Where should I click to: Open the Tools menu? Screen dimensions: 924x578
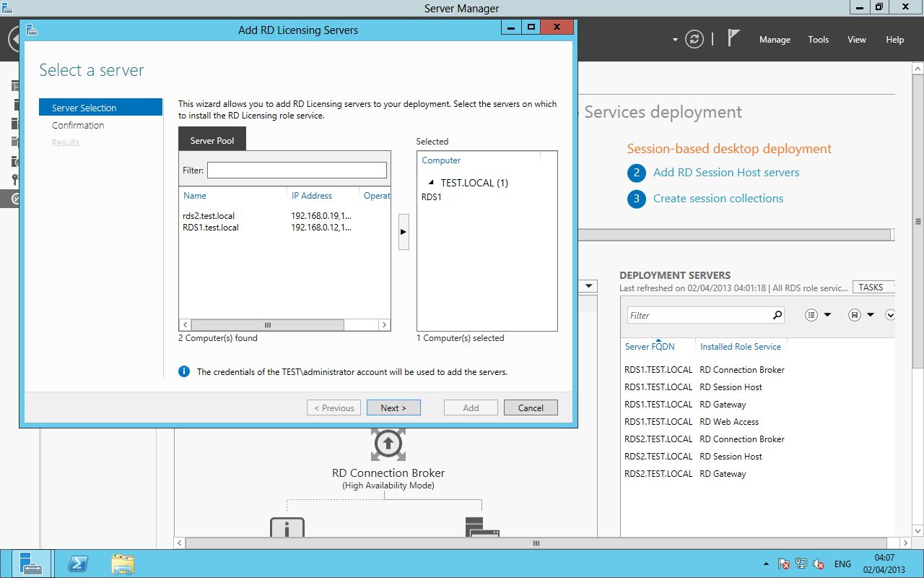tap(819, 40)
